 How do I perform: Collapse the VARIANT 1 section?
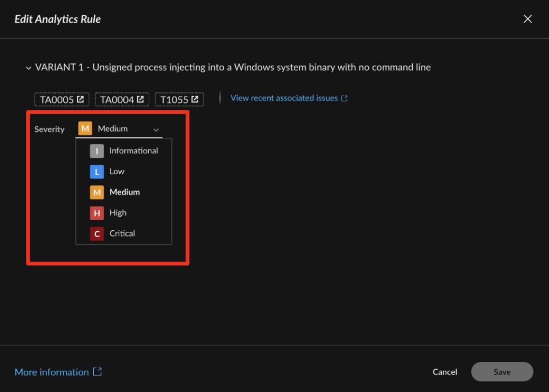tap(29, 67)
